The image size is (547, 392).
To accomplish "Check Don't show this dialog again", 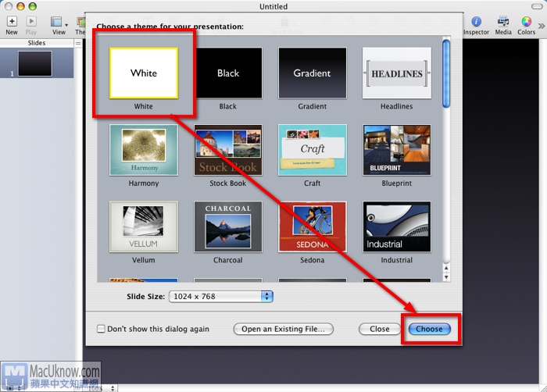I will tap(101, 329).
